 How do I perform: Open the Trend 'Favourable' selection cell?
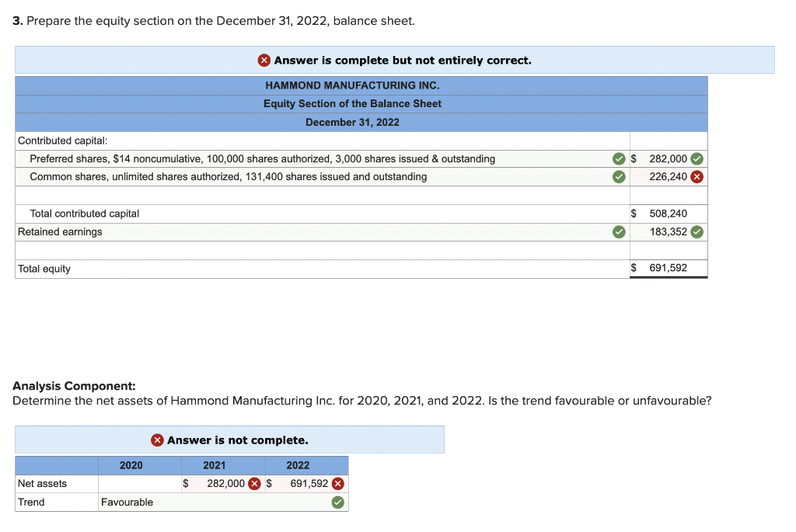point(223,502)
